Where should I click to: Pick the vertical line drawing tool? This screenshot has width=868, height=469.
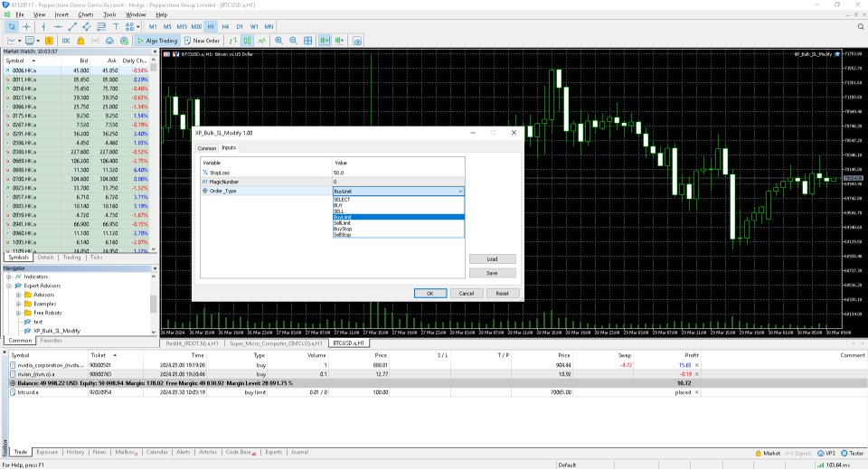coord(43,26)
